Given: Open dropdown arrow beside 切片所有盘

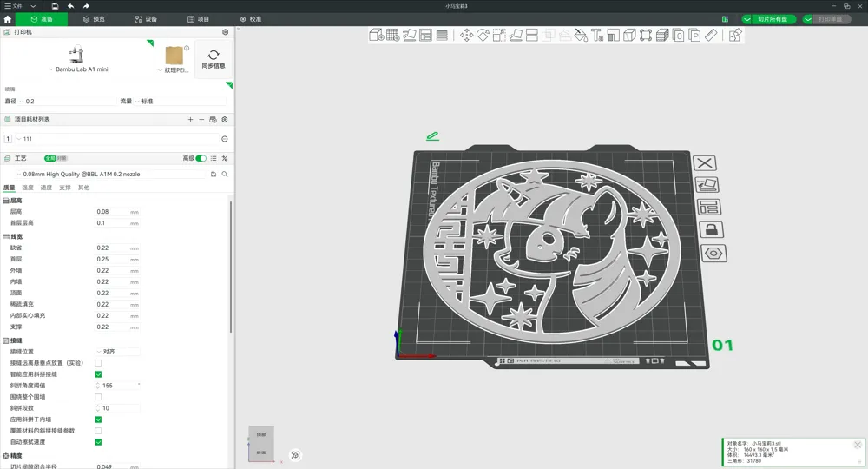Looking at the screenshot, I should click(746, 19).
